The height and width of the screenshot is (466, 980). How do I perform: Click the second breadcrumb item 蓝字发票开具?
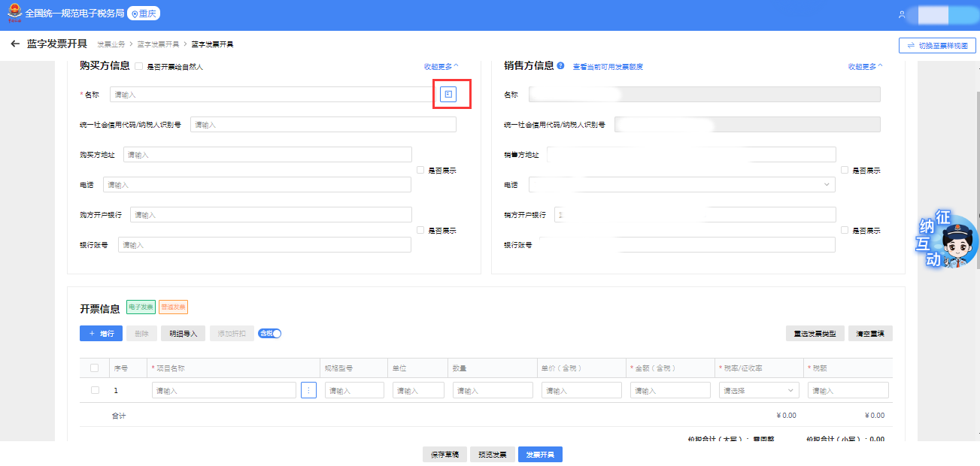click(x=158, y=44)
